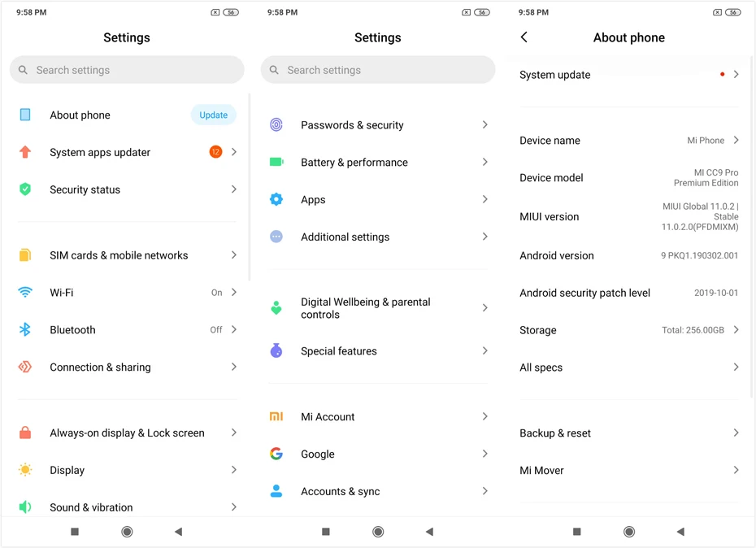756x548 pixels.
Task: Tap the recent apps square on middle screen
Action: click(x=326, y=532)
